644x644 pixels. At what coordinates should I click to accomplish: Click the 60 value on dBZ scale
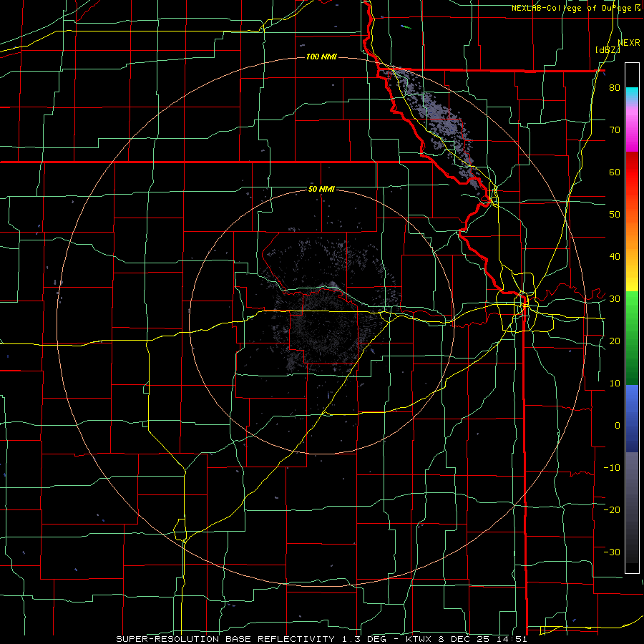(x=615, y=172)
